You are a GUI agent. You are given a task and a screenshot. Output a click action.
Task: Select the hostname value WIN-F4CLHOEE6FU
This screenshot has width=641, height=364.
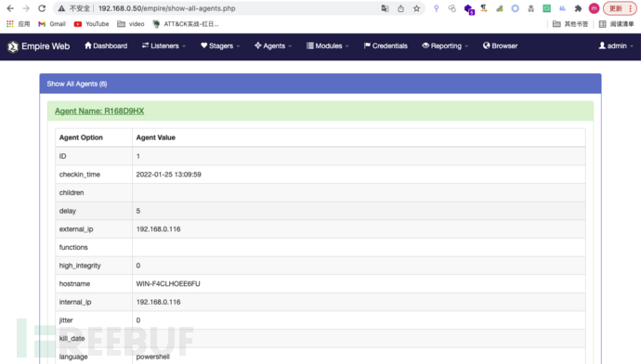click(168, 284)
